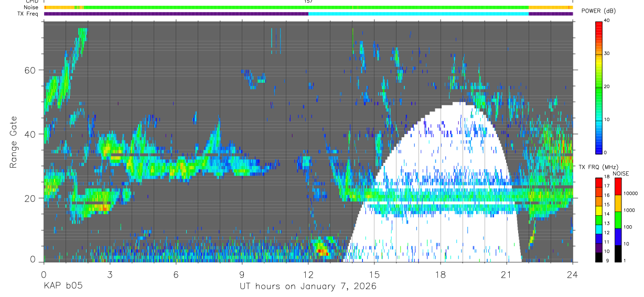Click the green Noise bar segment

click(x=306, y=8)
